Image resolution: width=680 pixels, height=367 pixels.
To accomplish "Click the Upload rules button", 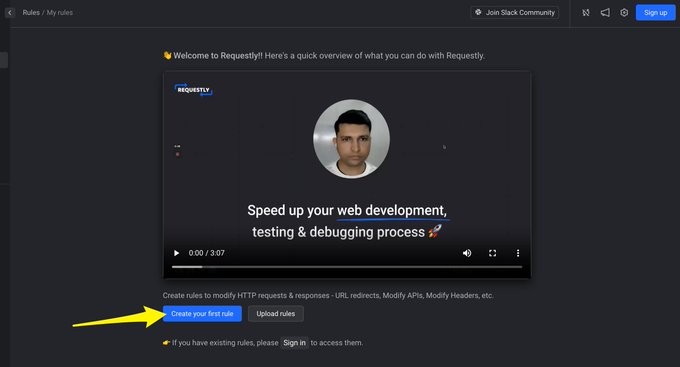I will (x=276, y=314).
